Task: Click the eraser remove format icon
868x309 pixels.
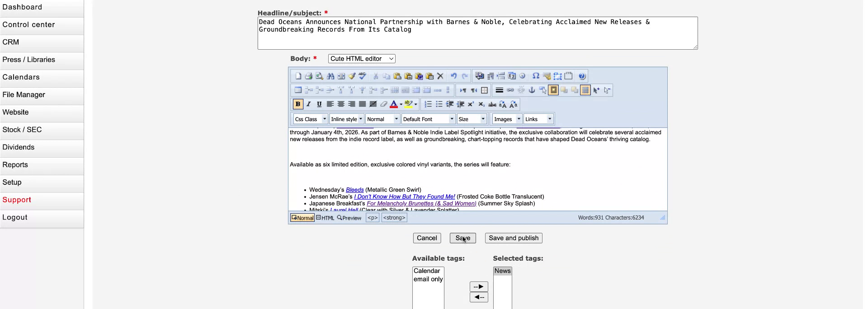Action: [384, 104]
